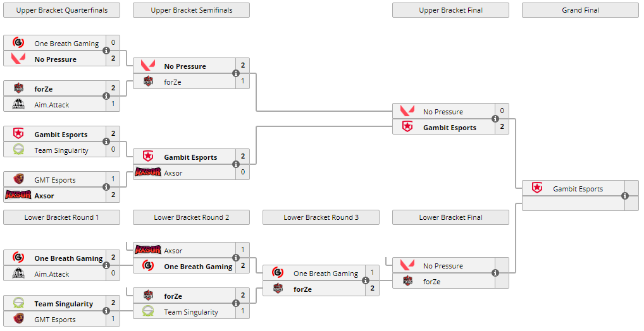The height and width of the screenshot is (331, 644).
Task: Click the Grand Final column header
Action: [x=580, y=10]
